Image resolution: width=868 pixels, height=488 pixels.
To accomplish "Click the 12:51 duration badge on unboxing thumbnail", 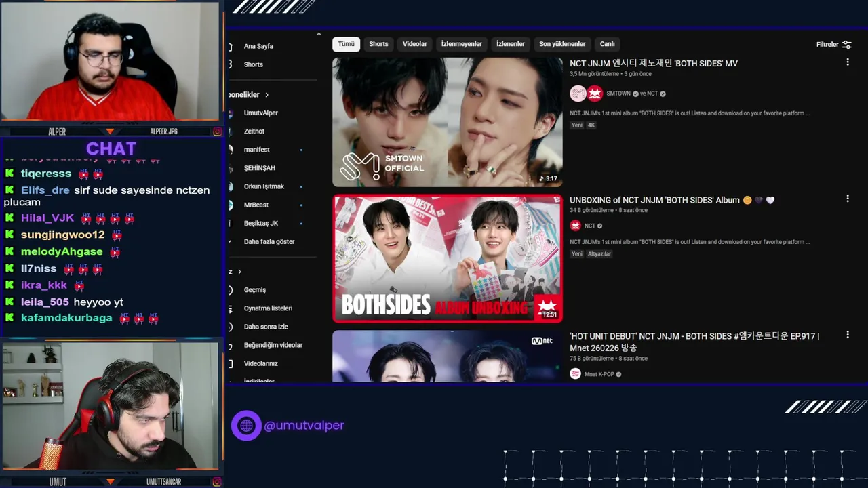I will (x=549, y=314).
